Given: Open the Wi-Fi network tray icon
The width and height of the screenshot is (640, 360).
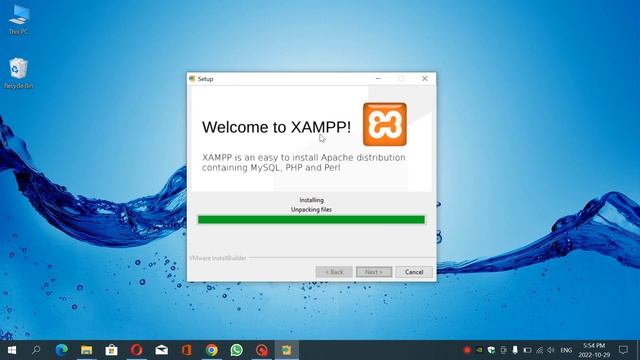Looking at the screenshot, I should (540, 350).
